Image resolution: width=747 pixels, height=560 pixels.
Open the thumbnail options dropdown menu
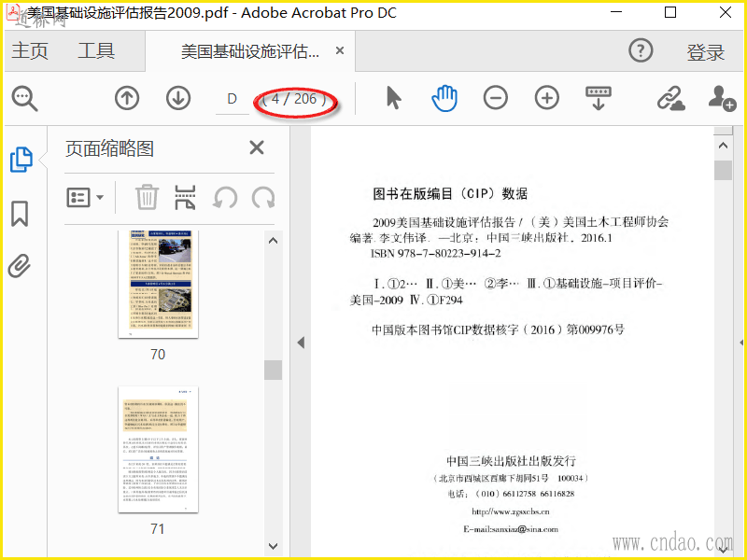[x=85, y=197]
